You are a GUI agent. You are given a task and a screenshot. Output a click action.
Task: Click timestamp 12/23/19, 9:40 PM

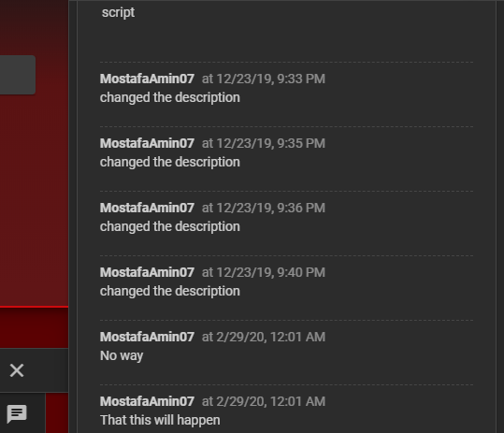click(264, 272)
